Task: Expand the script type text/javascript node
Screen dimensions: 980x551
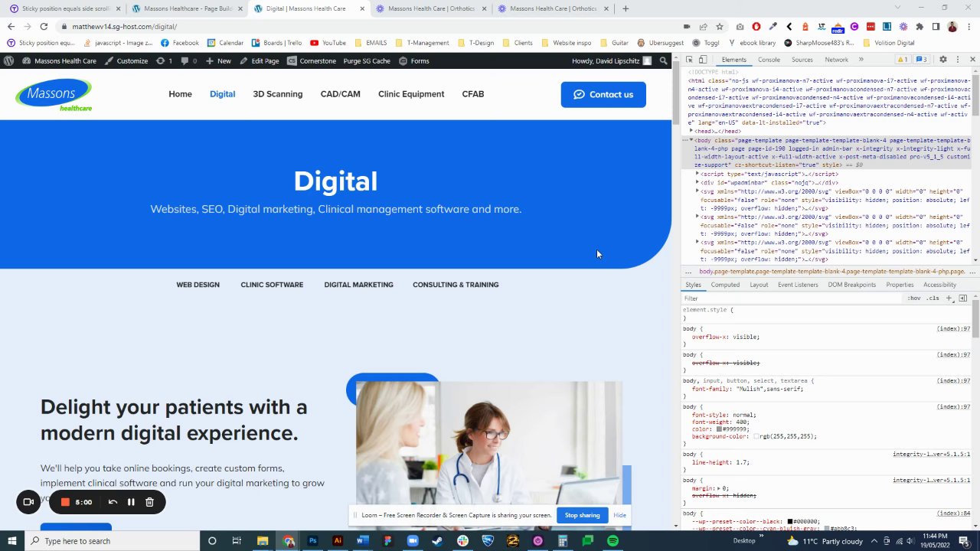Action: pos(697,174)
